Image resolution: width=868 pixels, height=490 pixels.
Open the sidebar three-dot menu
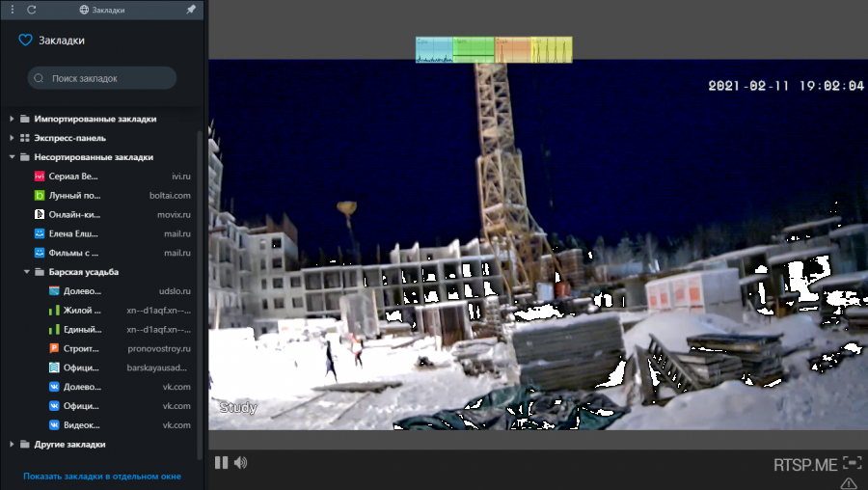tap(12, 9)
